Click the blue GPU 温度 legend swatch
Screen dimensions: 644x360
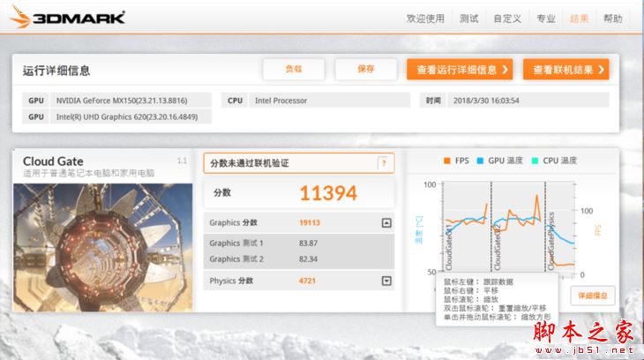click(480, 161)
